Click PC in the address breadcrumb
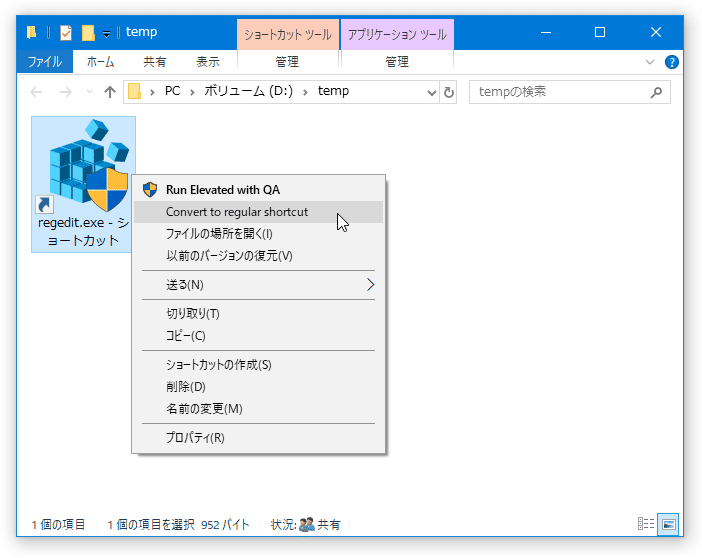Image resolution: width=702 pixels, height=558 pixels. (x=172, y=91)
